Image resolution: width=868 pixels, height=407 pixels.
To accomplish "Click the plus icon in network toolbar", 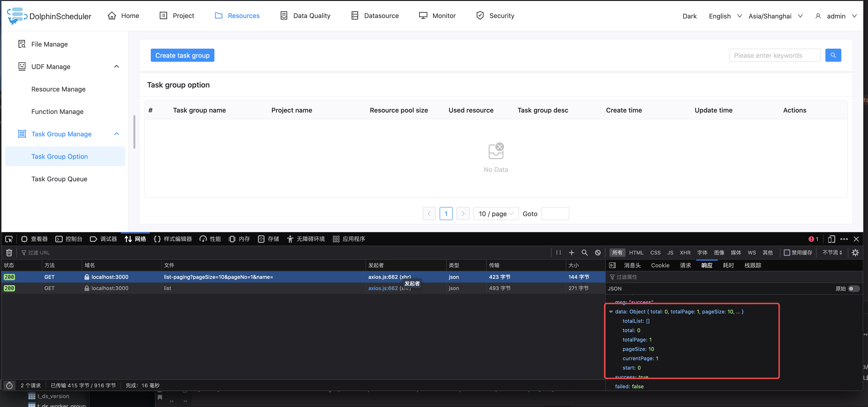I will pyautogui.click(x=571, y=252).
